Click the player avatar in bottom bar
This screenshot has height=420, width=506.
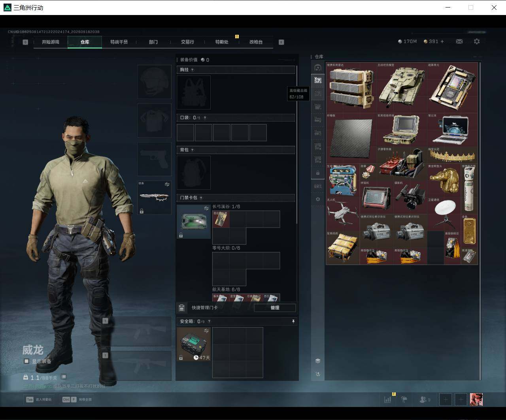pos(476,399)
